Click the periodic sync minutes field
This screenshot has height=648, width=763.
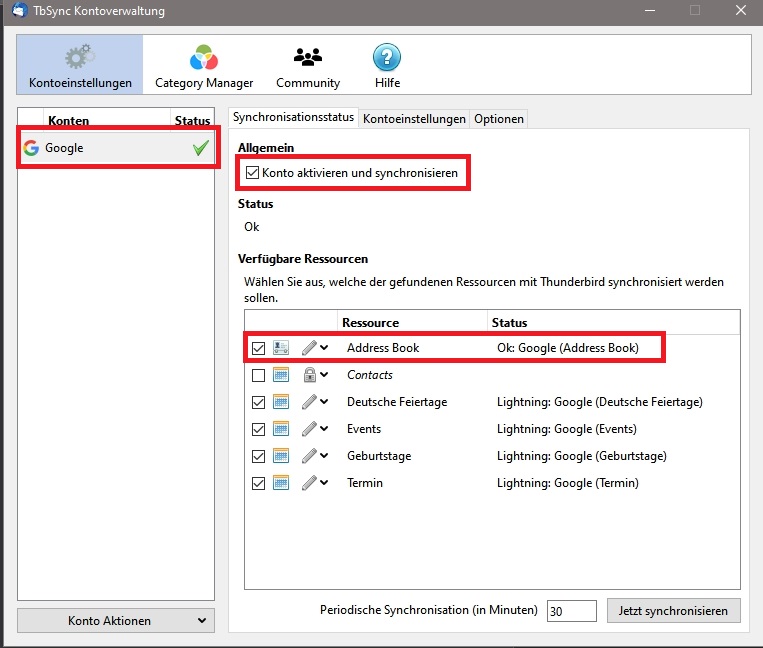(571, 611)
